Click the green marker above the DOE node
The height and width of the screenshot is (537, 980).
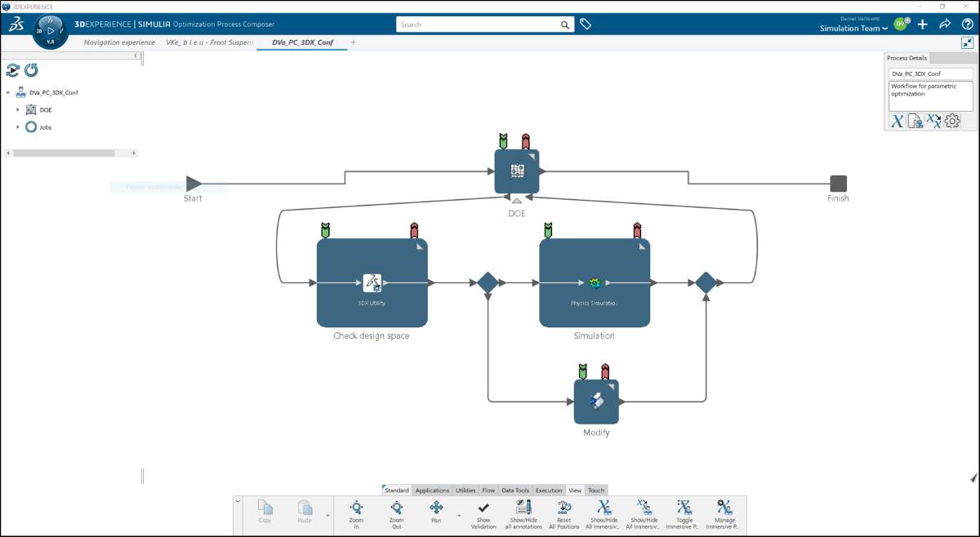[x=503, y=141]
